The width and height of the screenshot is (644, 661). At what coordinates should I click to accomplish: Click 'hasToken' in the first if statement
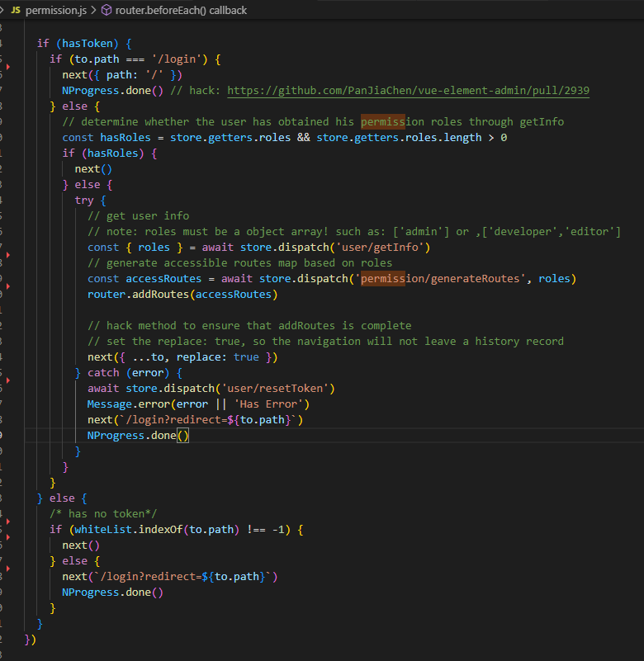88,44
